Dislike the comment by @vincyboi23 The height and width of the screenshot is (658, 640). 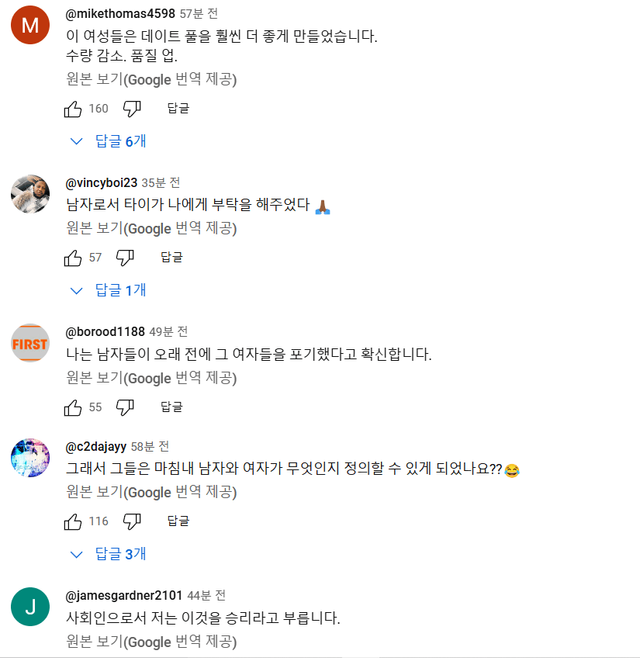click(x=125, y=257)
